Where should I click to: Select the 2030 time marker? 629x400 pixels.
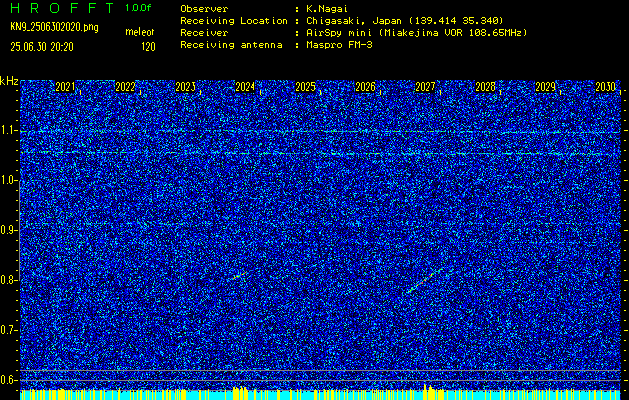pos(605,87)
